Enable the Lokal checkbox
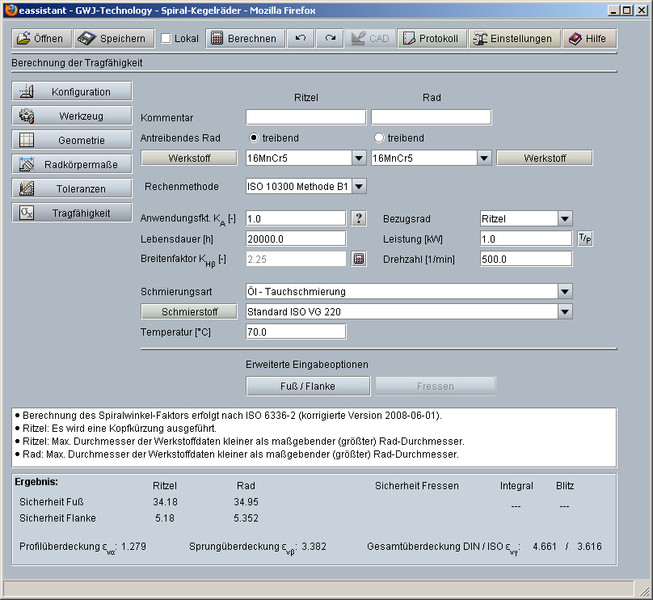The image size is (653, 600). click(166, 39)
